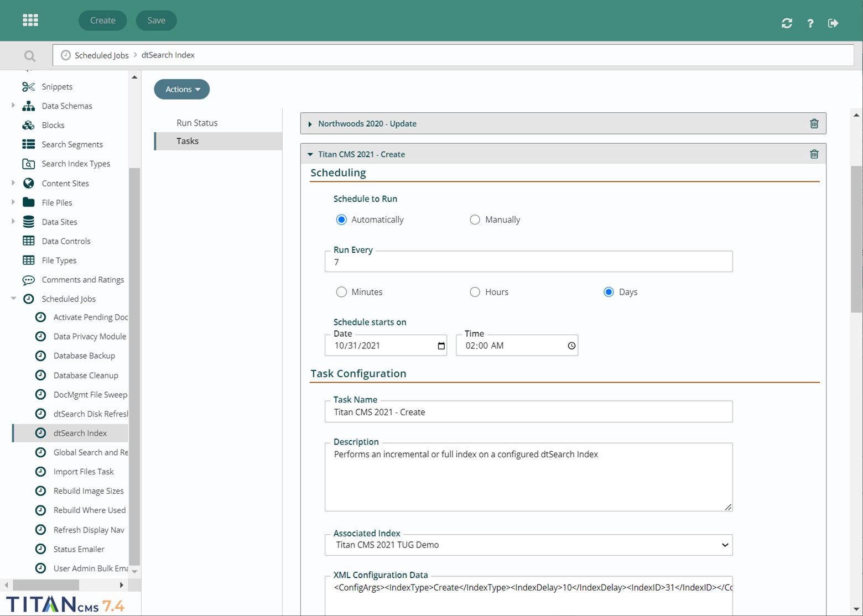
Task: Choose Hours as run interval
Action: click(475, 292)
